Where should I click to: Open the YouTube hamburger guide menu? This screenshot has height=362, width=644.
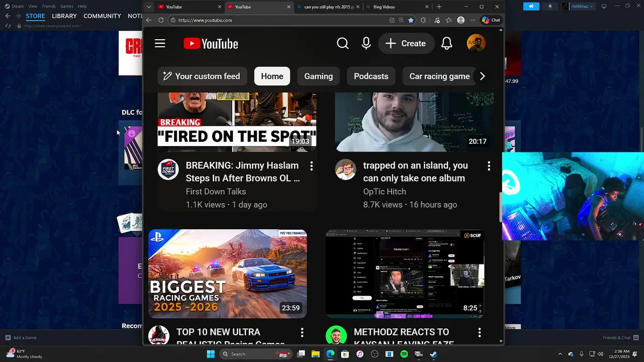[x=160, y=44]
